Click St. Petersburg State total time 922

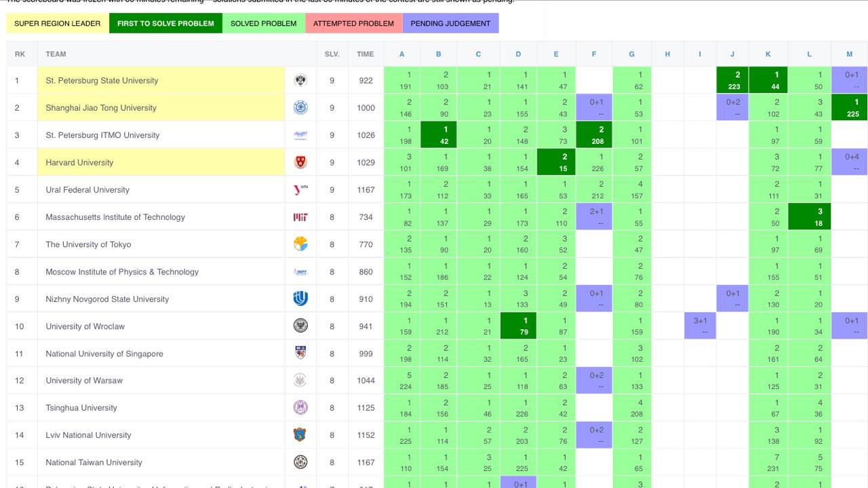[x=366, y=81]
